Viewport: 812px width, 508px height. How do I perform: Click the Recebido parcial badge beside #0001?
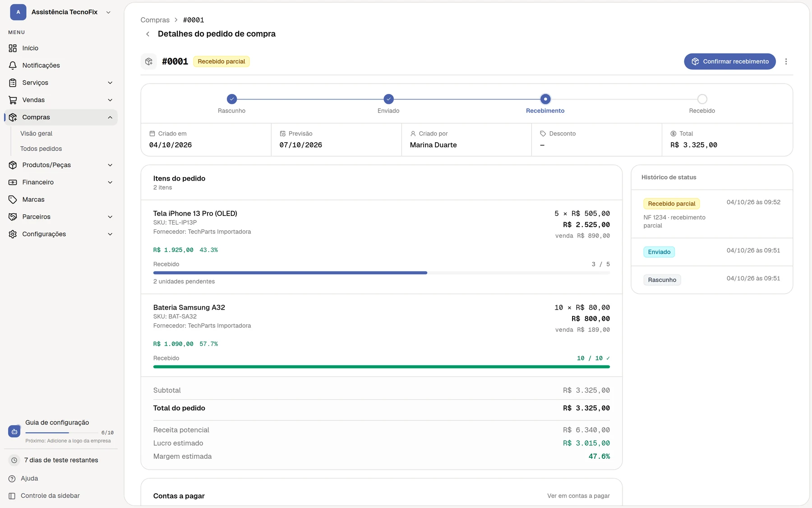[221, 61]
